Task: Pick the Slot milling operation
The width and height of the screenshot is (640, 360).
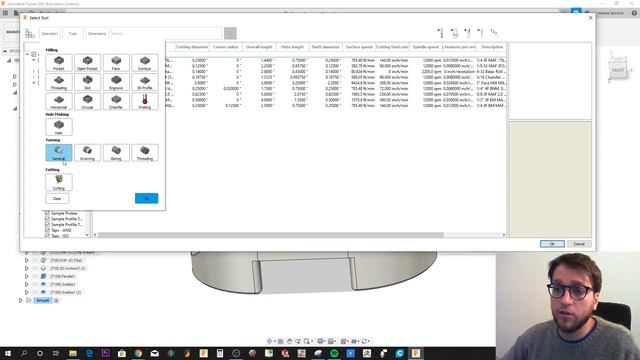Action: pos(87,82)
